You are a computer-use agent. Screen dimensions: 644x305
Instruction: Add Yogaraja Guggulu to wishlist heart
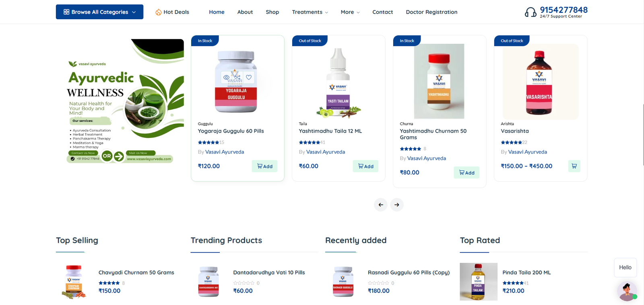tap(249, 77)
